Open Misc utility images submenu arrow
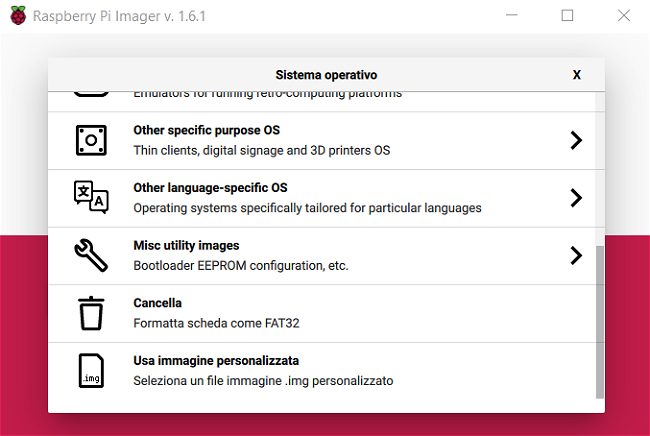 point(575,256)
